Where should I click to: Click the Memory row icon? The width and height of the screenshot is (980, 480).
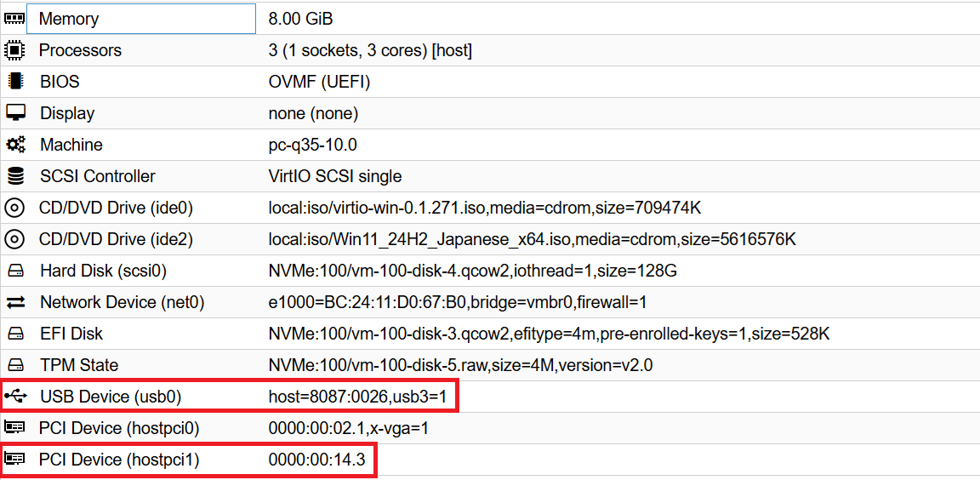(x=14, y=19)
